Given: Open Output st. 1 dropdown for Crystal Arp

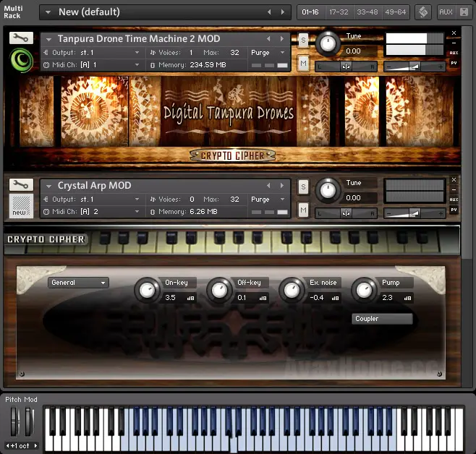Looking at the screenshot, I should coord(137,200).
